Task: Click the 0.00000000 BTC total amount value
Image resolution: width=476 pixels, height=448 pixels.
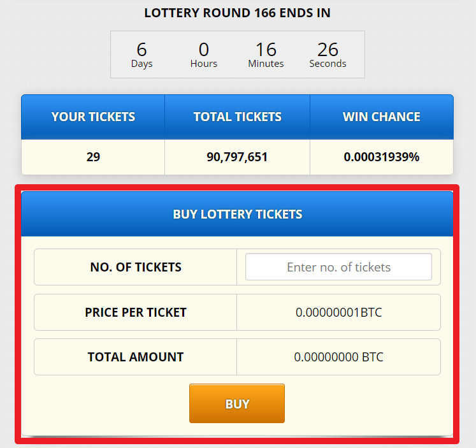Action: coord(339,357)
